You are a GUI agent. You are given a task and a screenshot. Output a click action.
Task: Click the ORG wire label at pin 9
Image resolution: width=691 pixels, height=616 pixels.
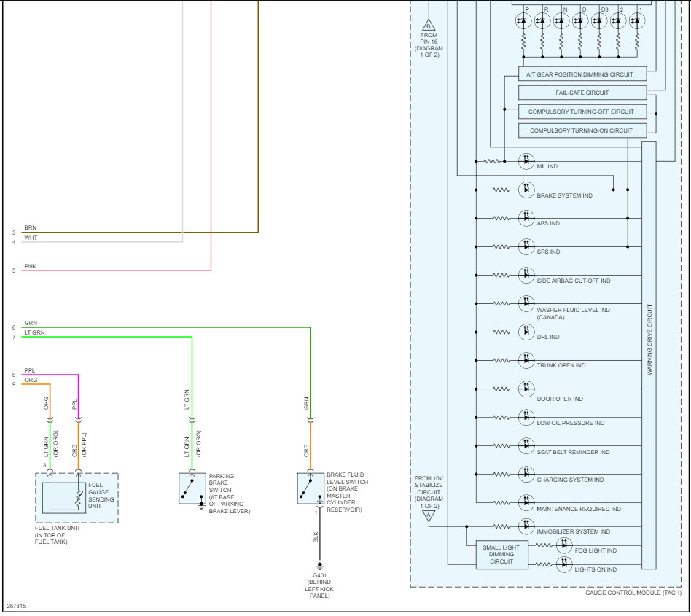[x=31, y=380]
